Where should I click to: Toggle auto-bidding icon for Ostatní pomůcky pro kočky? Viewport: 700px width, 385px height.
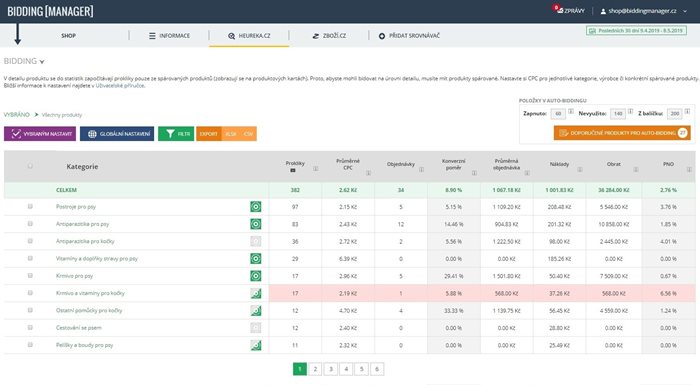[x=255, y=310]
